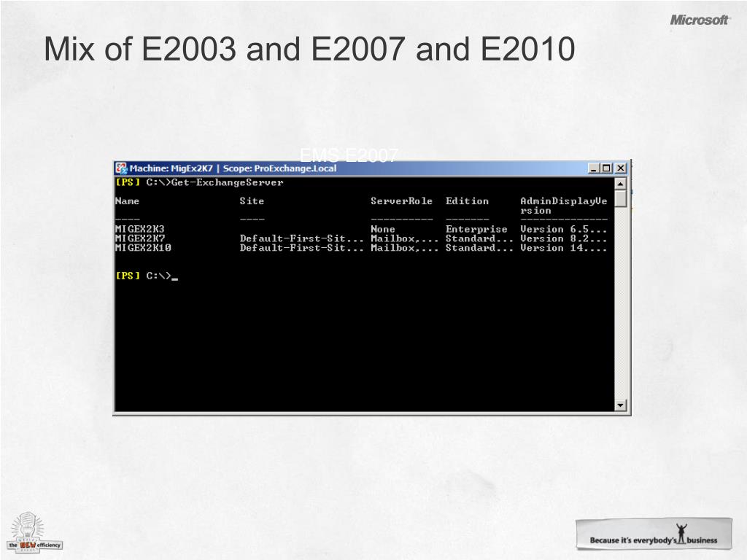Click the window title 'Machine: MigEx2K7 | Scope: ProExchange.Local'
Viewport: 747px width, 560px height.
[233, 168]
